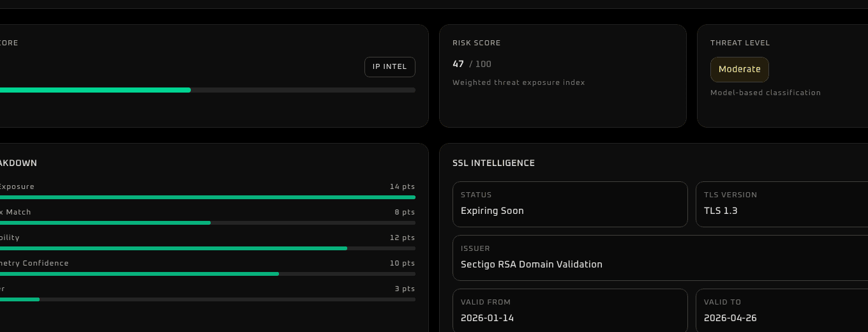Click 'Weighted threat exposure index' caption

point(519,82)
